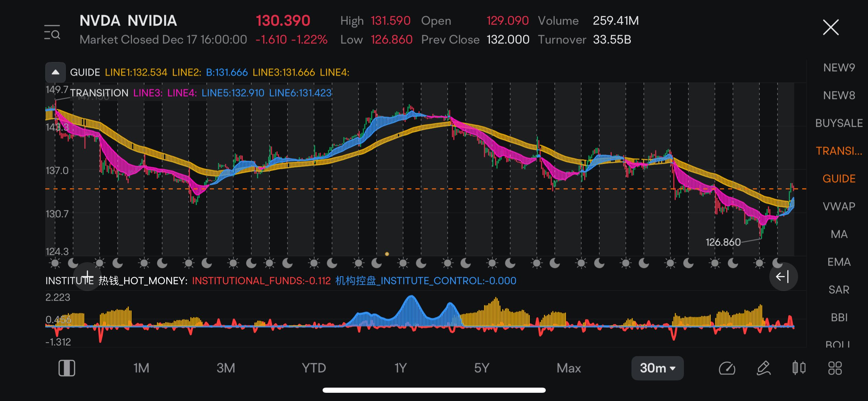Tap the 126.860 low price marker

tap(723, 242)
